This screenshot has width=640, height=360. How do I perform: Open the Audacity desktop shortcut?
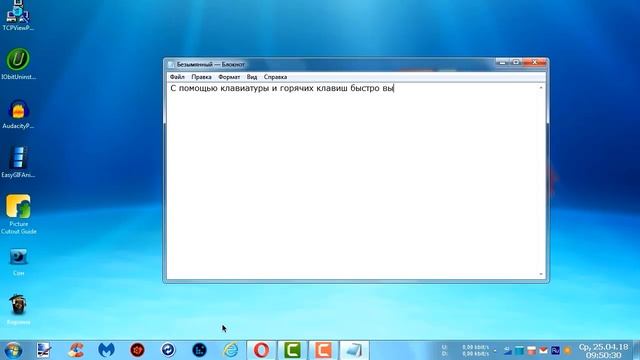click(x=18, y=114)
